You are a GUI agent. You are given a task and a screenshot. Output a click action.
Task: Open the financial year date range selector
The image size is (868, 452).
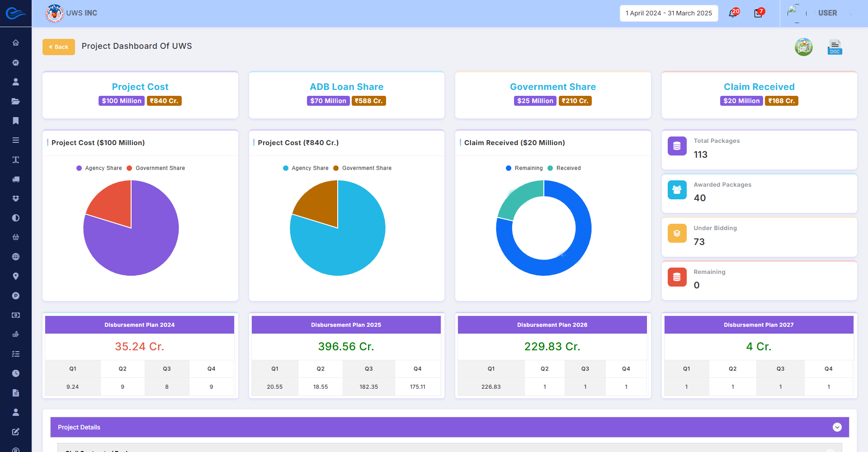click(668, 13)
